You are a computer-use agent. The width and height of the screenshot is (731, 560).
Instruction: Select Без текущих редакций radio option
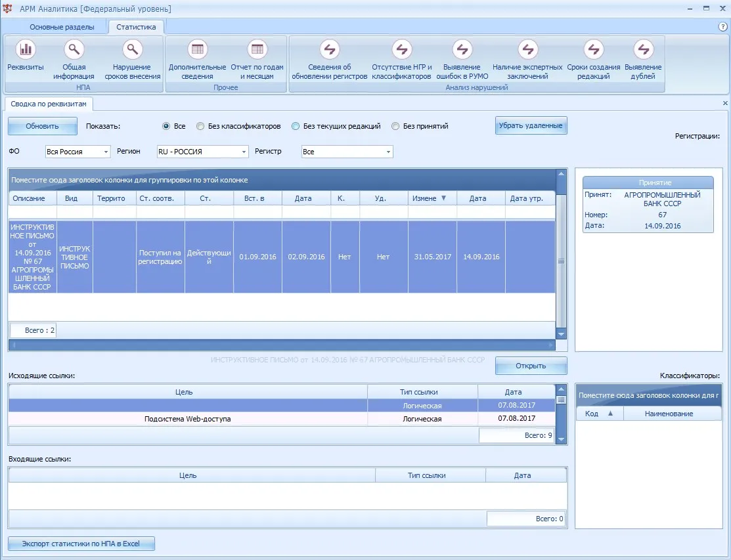coord(296,126)
